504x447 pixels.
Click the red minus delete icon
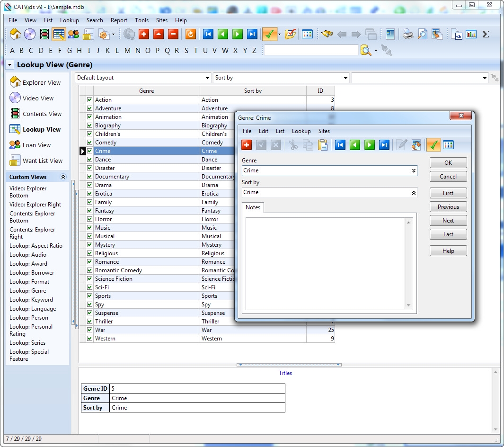(173, 34)
